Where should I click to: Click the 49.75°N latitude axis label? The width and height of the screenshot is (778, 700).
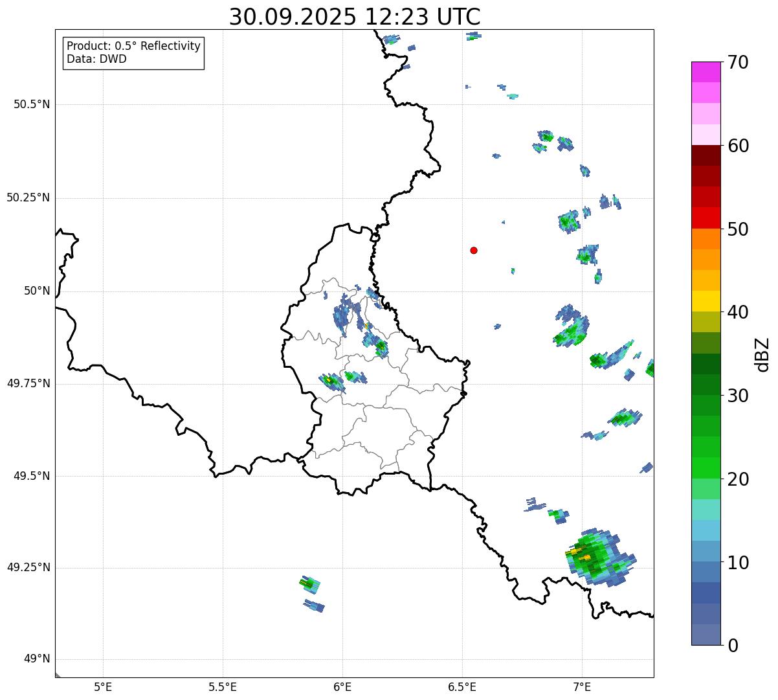(x=28, y=383)
